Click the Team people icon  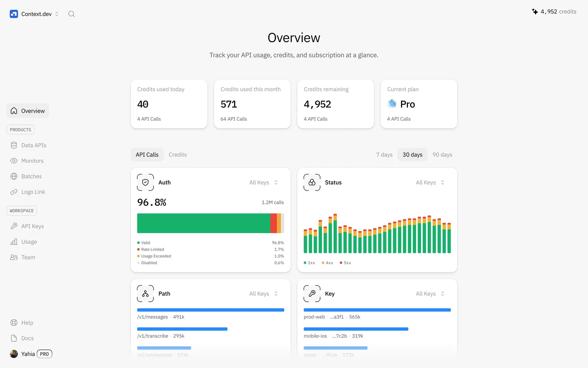click(x=14, y=257)
